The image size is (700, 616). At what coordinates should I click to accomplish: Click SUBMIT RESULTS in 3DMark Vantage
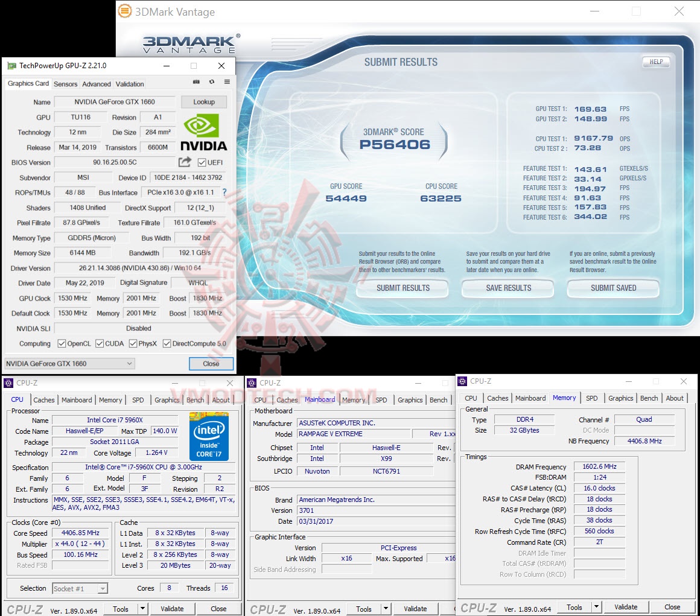[x=402, y=288]
